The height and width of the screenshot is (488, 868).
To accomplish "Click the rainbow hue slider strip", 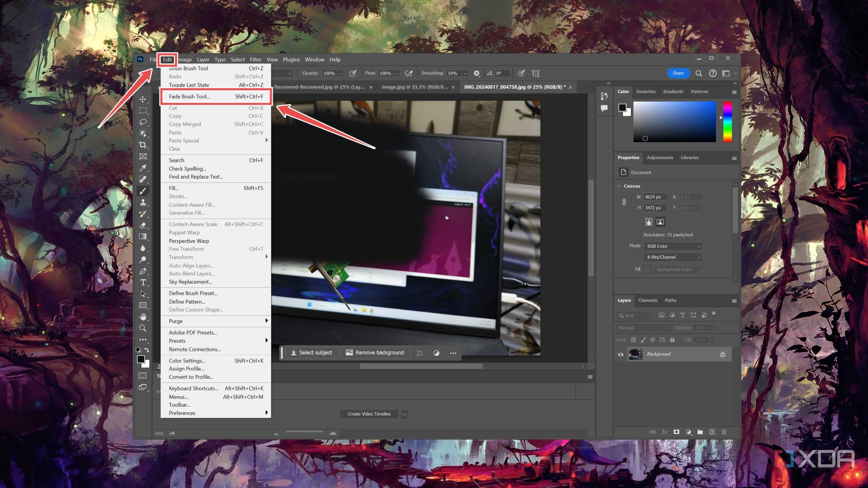I will [x=728, y=122].
